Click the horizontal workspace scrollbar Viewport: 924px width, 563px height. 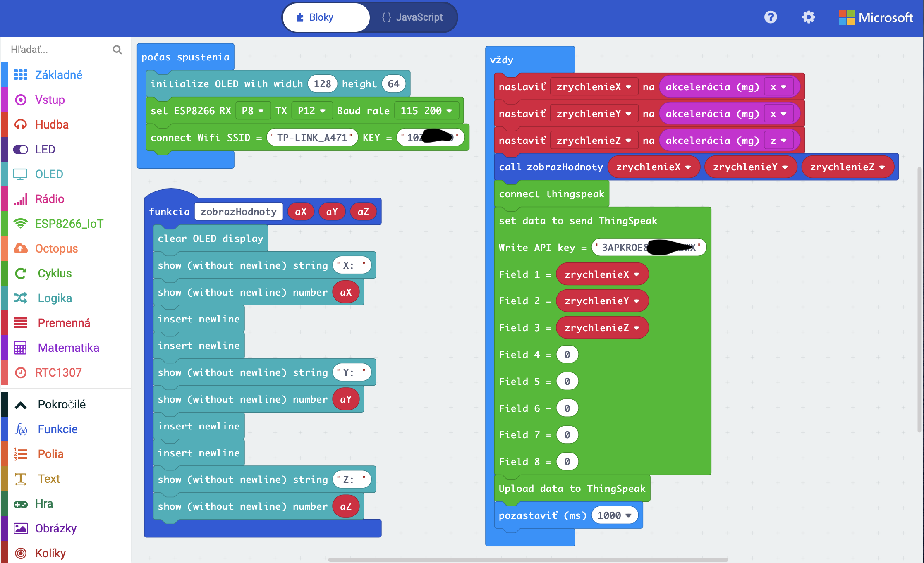click(x=528, y=560)
